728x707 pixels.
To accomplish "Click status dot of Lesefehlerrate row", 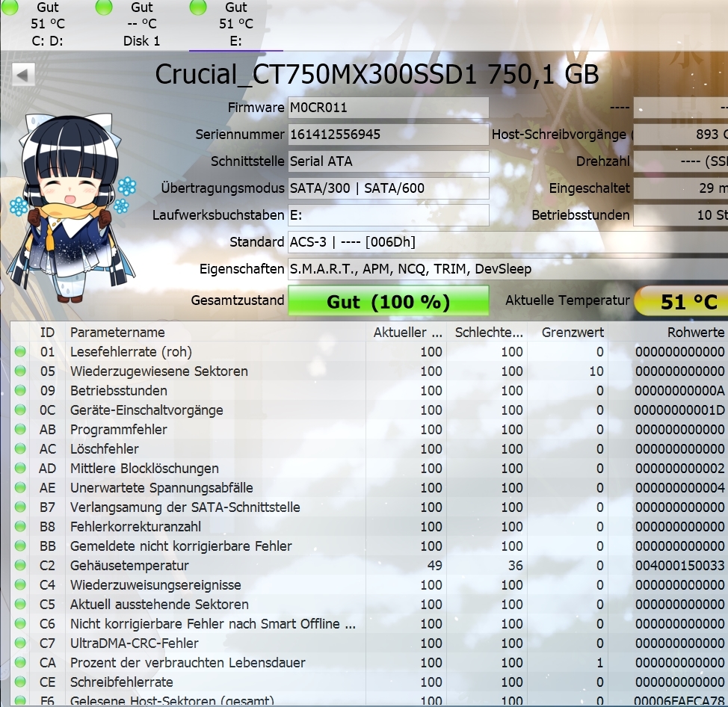I will point(20,351).
